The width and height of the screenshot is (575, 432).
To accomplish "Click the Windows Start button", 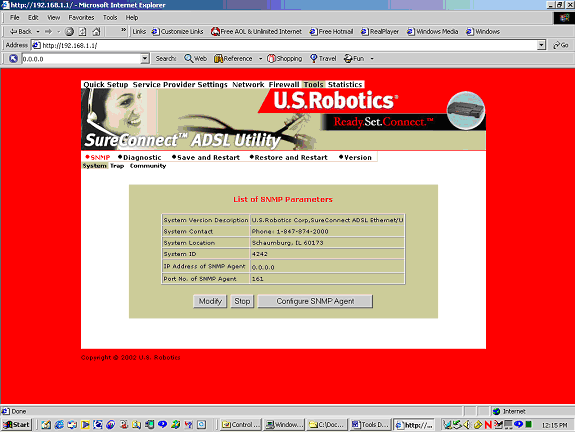I will point(17,425).
